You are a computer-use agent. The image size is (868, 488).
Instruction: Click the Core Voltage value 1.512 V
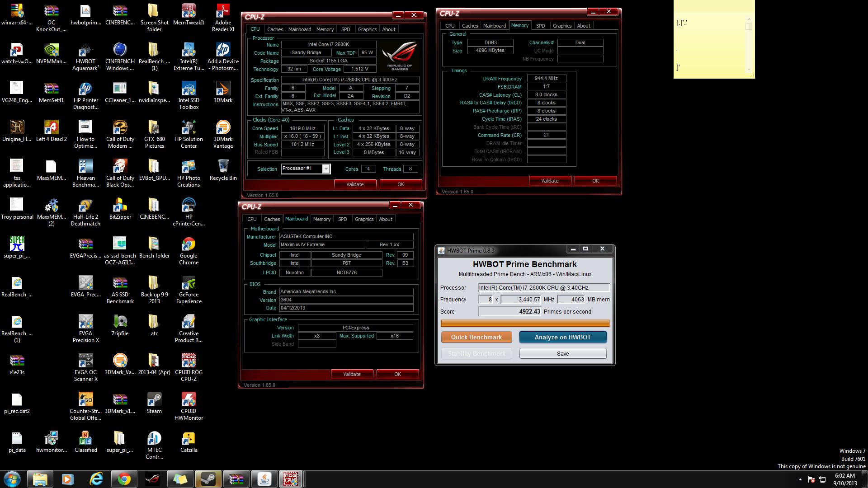coord(360,69)
